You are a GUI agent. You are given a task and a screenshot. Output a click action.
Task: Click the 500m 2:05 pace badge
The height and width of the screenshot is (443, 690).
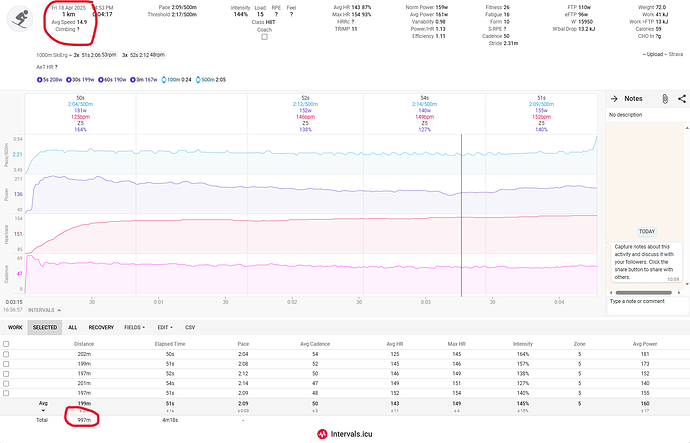[x=211, y=80]
